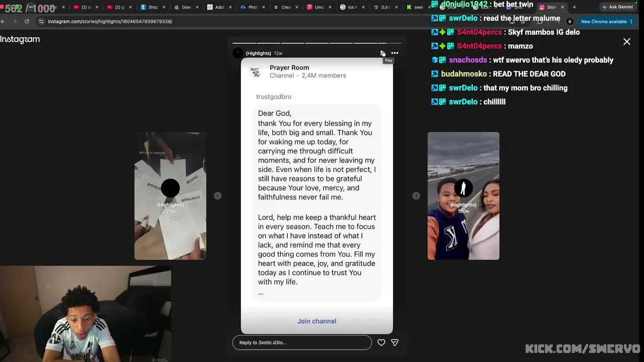Share the story via the send icon
644x362 pixels.
[x=395, y=342]
